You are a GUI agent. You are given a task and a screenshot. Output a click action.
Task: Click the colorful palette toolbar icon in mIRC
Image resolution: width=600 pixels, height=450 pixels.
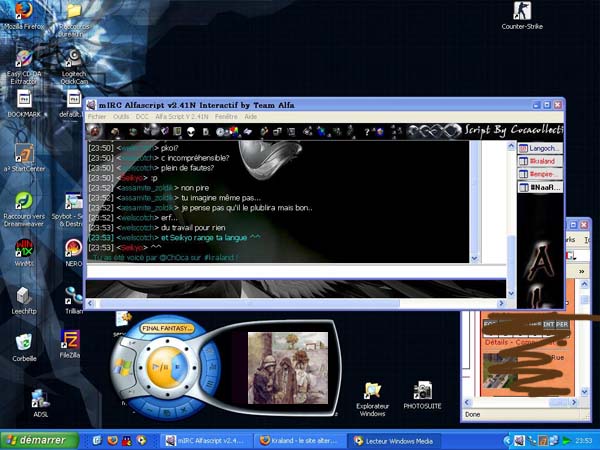coord(234,132)
